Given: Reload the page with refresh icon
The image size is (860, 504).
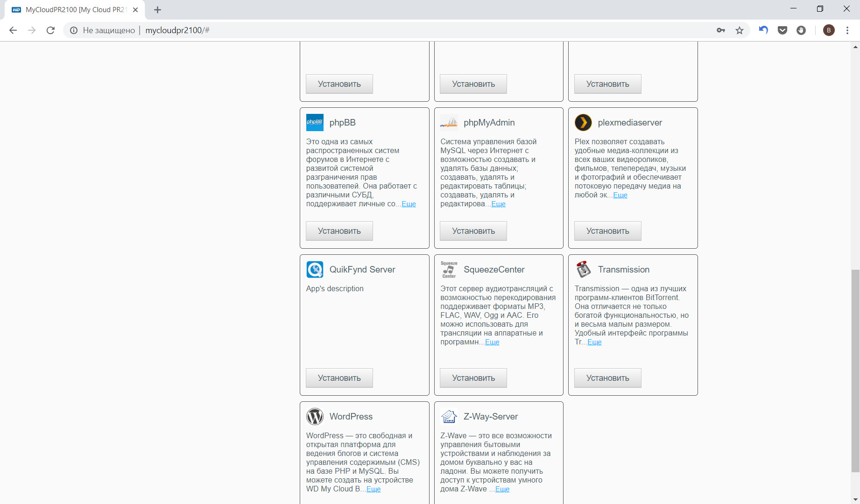Looking at the screenshot, I should click(x=50, y=30).
